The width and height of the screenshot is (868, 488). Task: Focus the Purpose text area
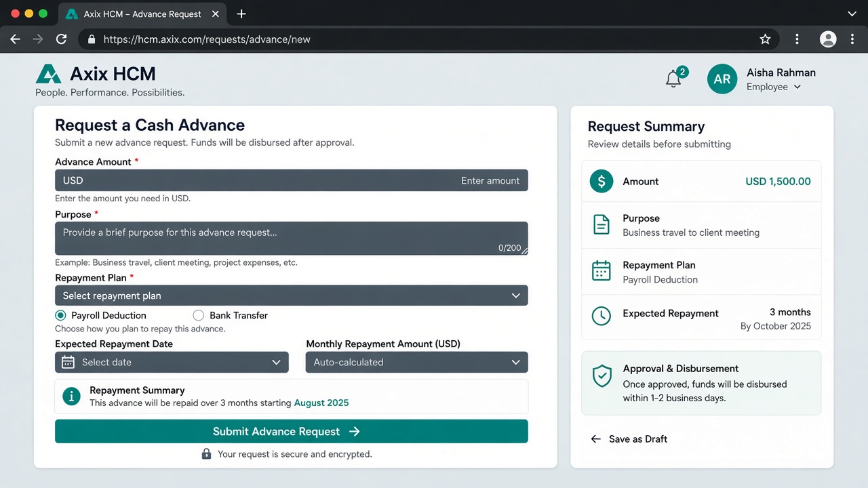click(x=292, y=239)
